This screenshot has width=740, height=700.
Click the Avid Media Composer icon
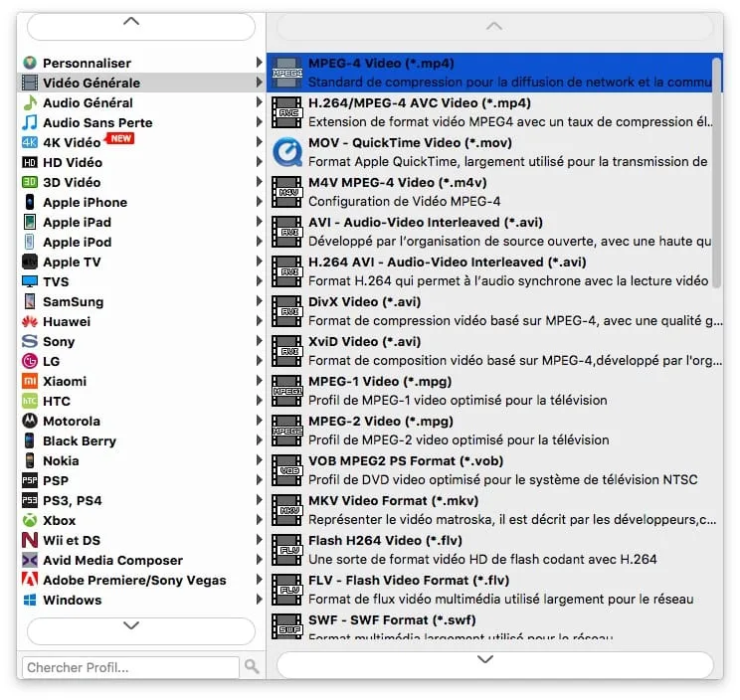click(30, 560)
